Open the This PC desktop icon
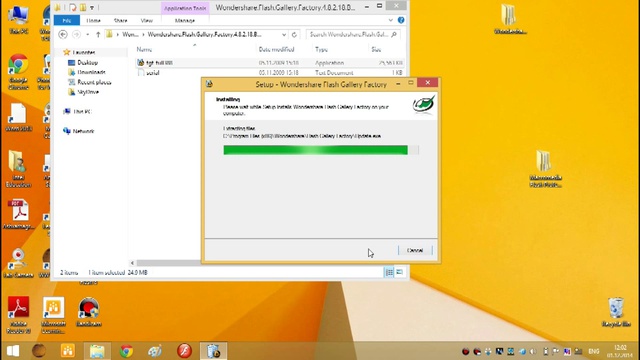Image resolution: width=640 pixels, height=360 pixels. [x=18, y=19]
